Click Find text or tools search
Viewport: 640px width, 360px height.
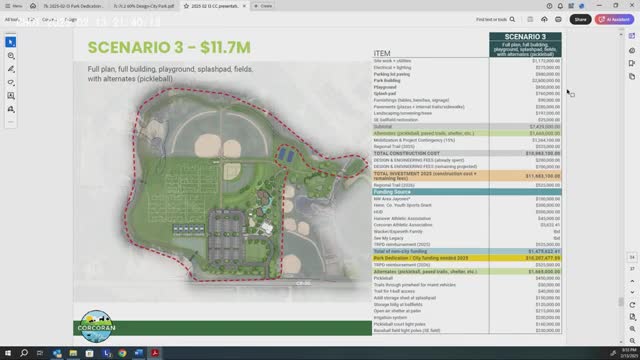point(496,20)
